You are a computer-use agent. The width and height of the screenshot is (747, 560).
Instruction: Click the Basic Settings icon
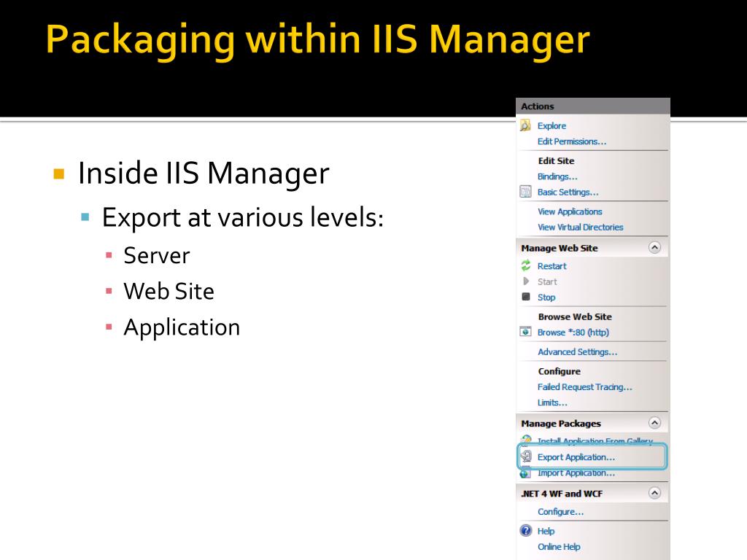point(525,192)
